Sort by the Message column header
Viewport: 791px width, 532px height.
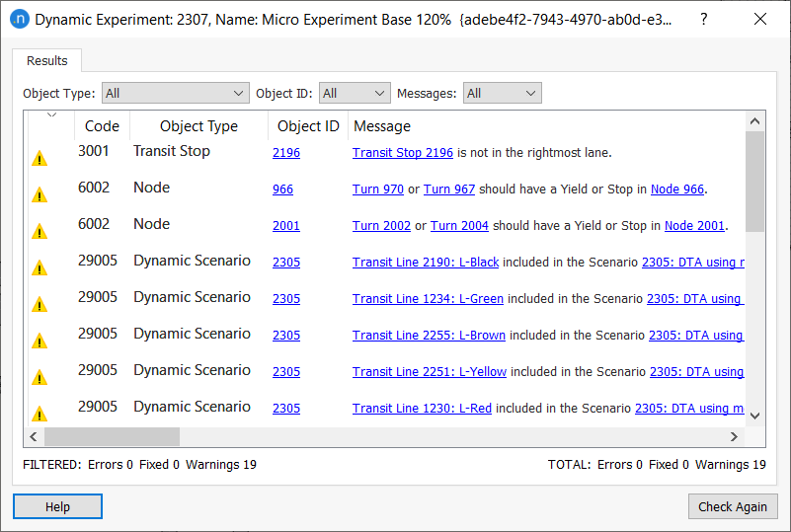pyautogui.click(x=382, y=126)
